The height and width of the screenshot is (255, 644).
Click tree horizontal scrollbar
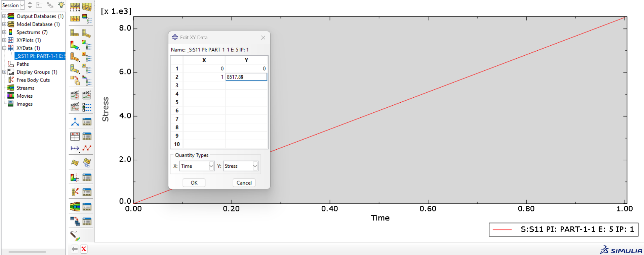[27, 252]
